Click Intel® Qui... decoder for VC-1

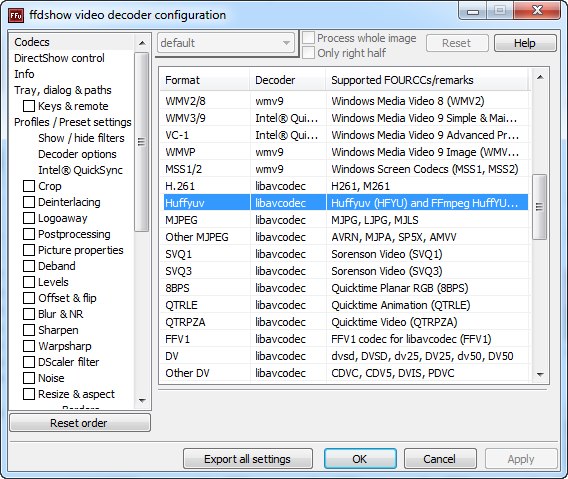287,135
